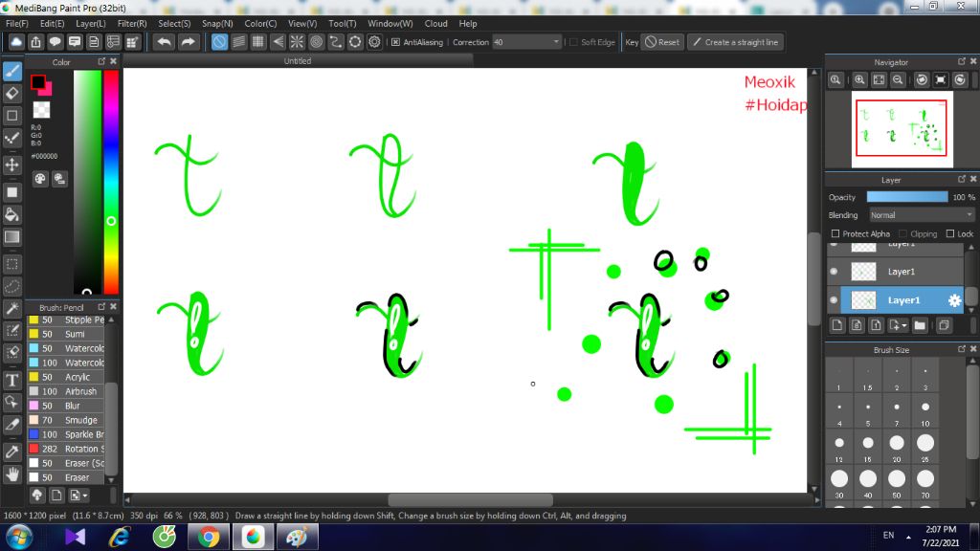Select the Lasso tool

click(11, 287)
